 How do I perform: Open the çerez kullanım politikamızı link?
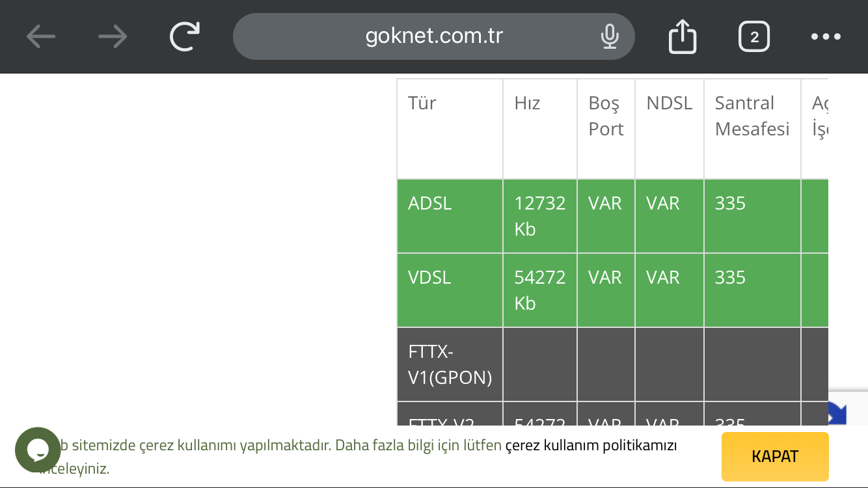(x=591, y=446)
